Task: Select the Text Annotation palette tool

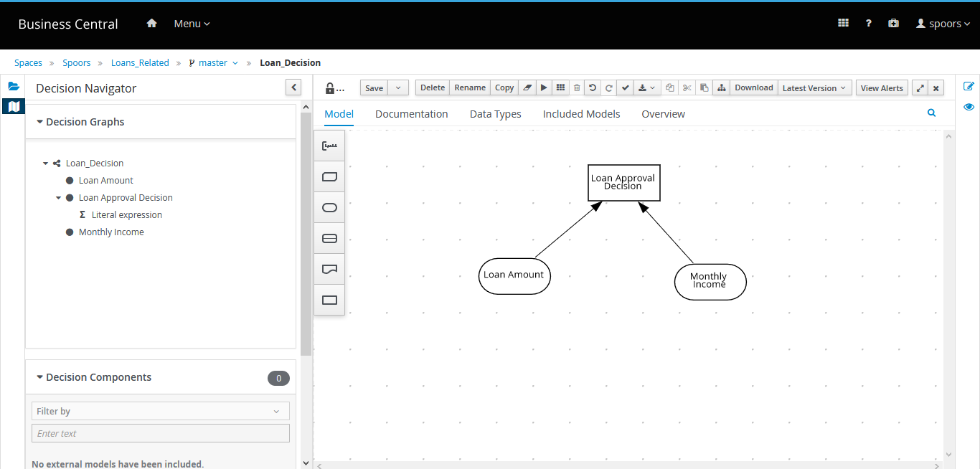Action: coord(329,146)
